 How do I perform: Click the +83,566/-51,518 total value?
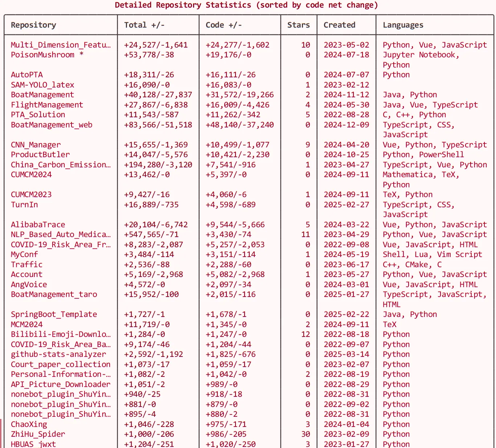(x=158, y=125)
